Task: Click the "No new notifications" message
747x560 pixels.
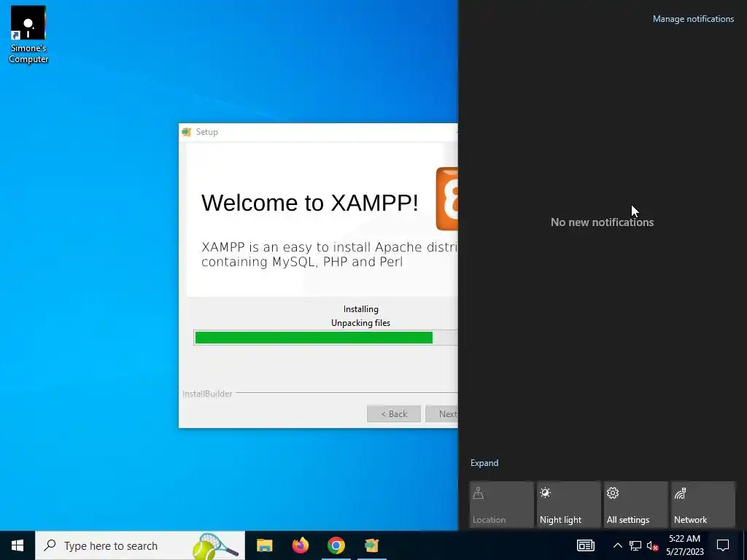Action: pyautogui.click(x=602, y=222)
